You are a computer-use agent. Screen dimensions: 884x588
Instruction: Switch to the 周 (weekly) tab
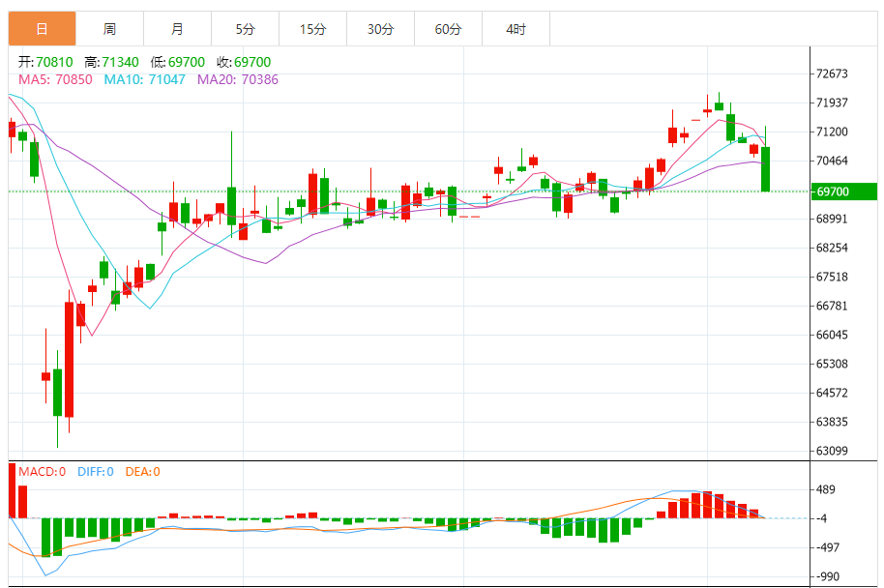109,29
